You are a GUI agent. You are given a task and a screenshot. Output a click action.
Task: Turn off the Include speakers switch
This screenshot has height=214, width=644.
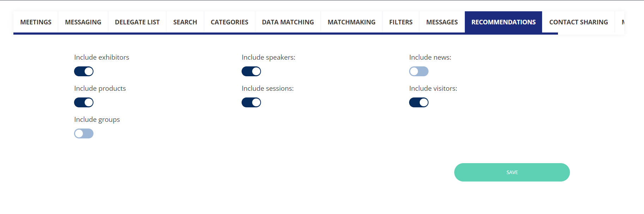[251, 71]
